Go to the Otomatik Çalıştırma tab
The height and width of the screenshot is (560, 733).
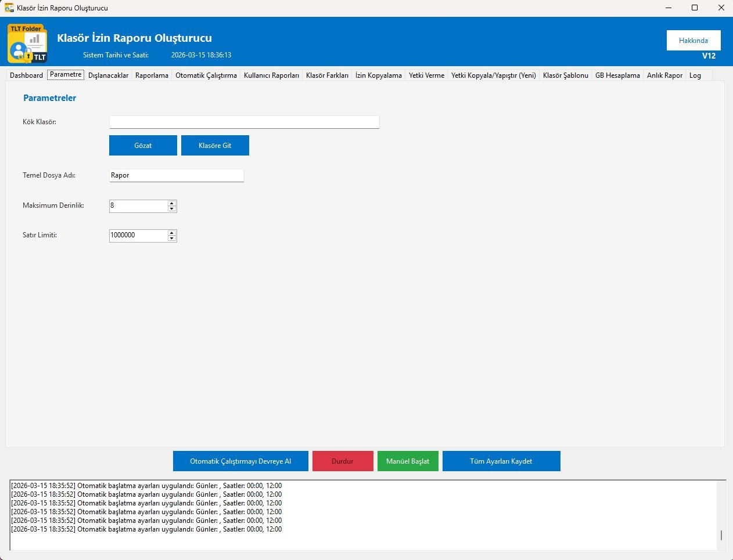[206, 75]
